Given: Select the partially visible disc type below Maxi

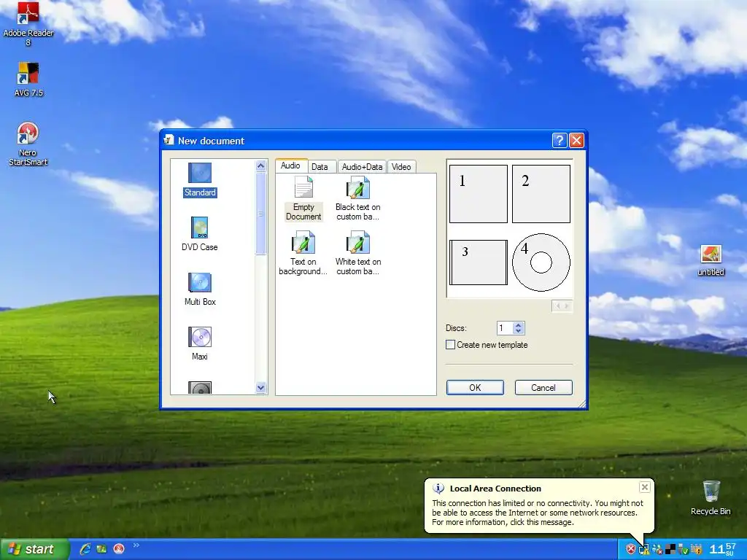Looking at the screenshot, I should coord(200,388).
